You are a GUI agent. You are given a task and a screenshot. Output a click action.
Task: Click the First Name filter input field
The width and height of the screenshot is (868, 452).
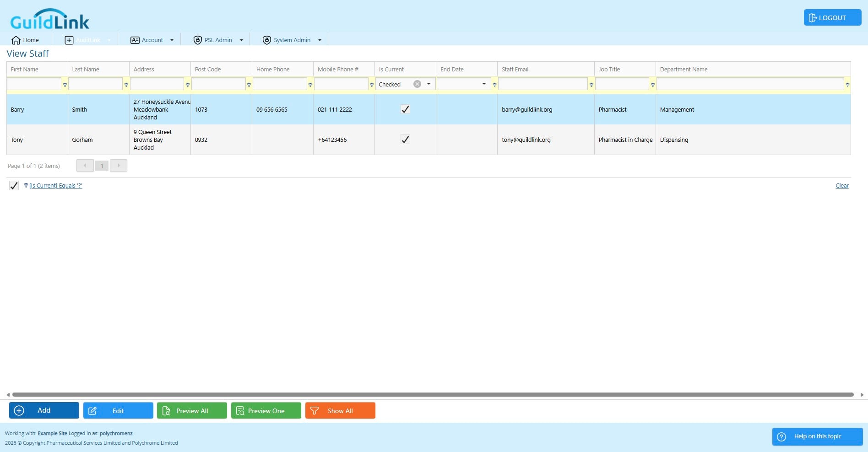pos(34,84)
